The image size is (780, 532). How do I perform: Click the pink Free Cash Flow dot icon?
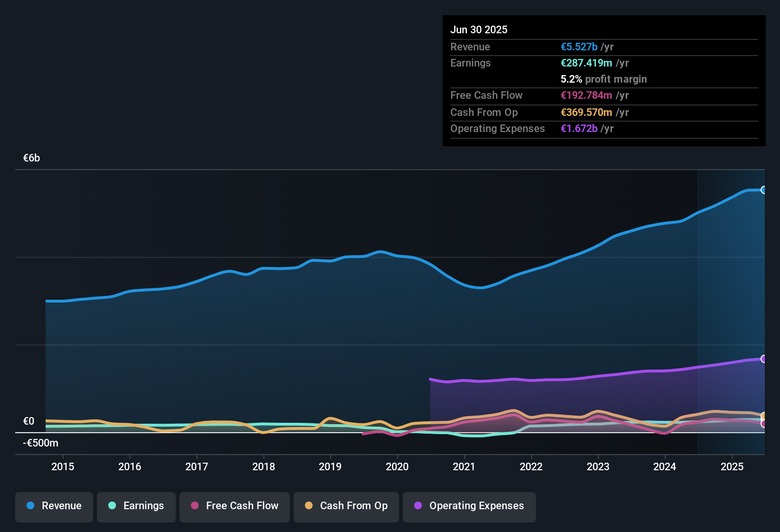(195, 506)
